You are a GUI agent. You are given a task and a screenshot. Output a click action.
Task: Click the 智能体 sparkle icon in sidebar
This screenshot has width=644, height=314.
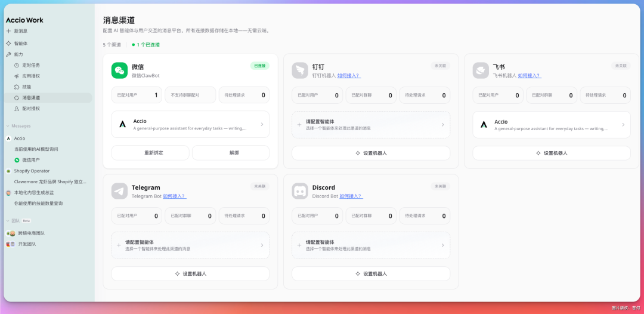tap(8, 43)
